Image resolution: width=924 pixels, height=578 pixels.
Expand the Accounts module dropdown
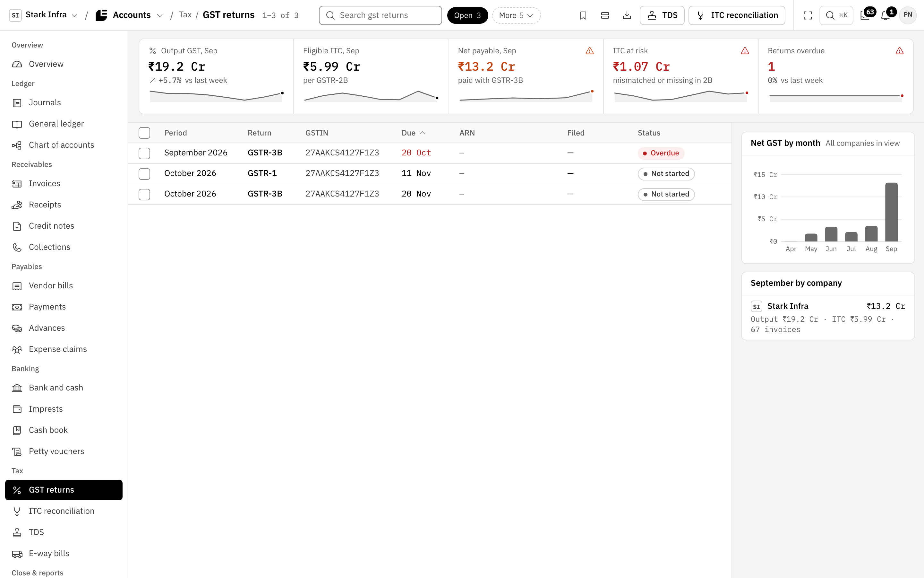(x=129, y=15)
